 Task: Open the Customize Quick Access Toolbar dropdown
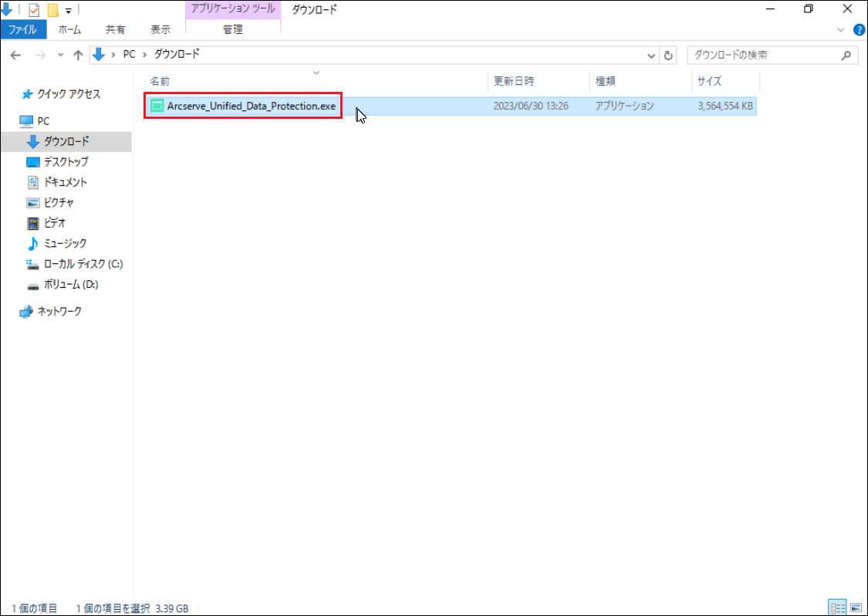pyautogui.click(x=69, y=11)
